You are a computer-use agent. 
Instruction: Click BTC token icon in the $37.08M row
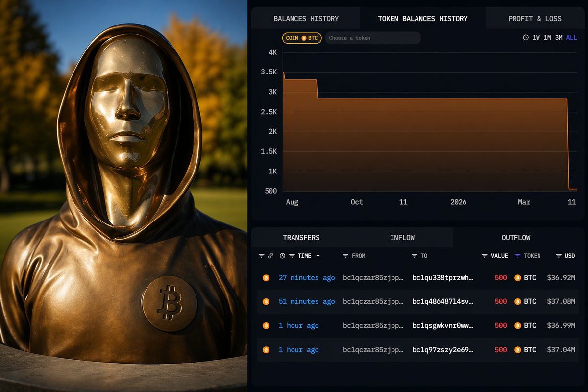click(518, 302)
